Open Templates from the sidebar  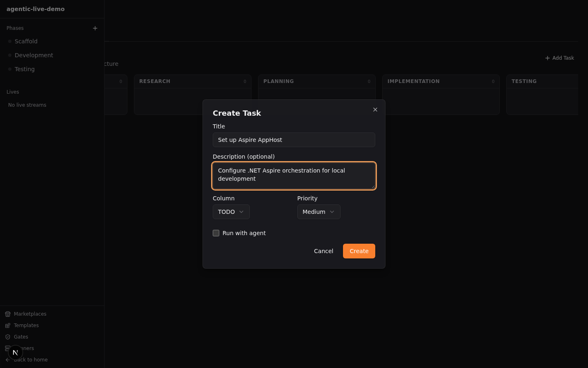pyautogui.click(x=26, y=325)
